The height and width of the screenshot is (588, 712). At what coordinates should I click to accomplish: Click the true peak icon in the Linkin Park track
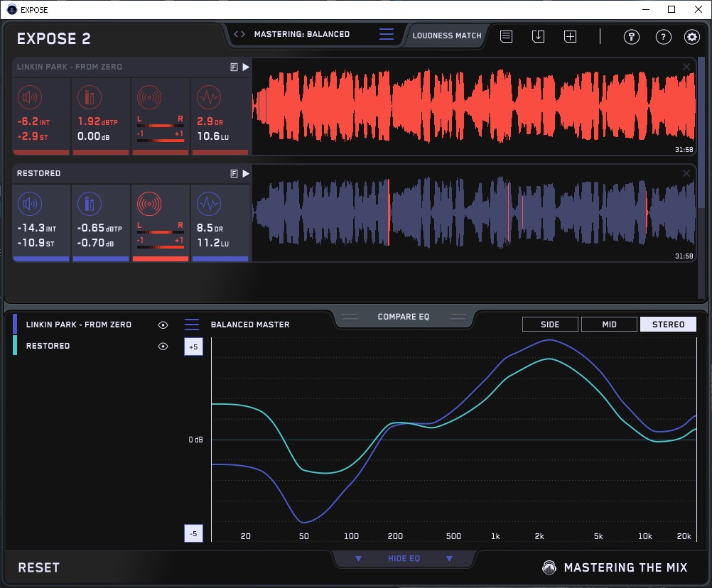pyautogui.click(x=90, y=97)
